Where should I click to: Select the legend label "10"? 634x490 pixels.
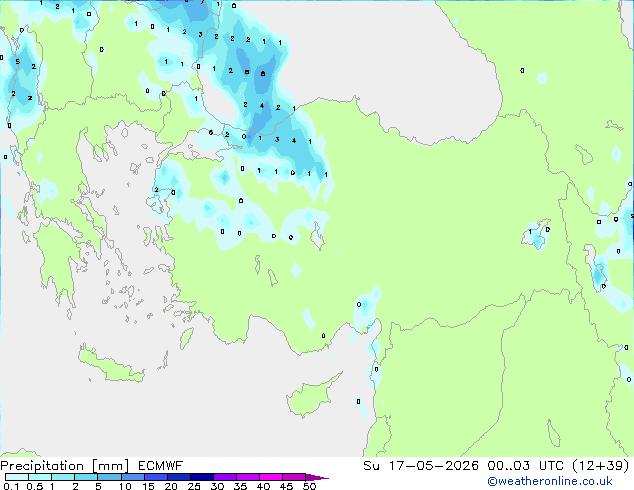tap(125, 486)
